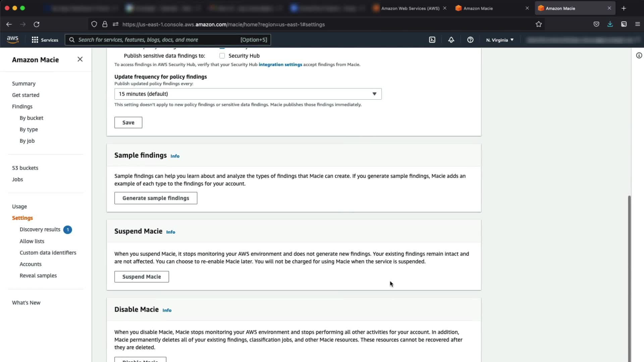This screenshot has width=644, height=362.
Task: Enable Security Hub sensitive data findings checkbox
Action: [222, 56]
